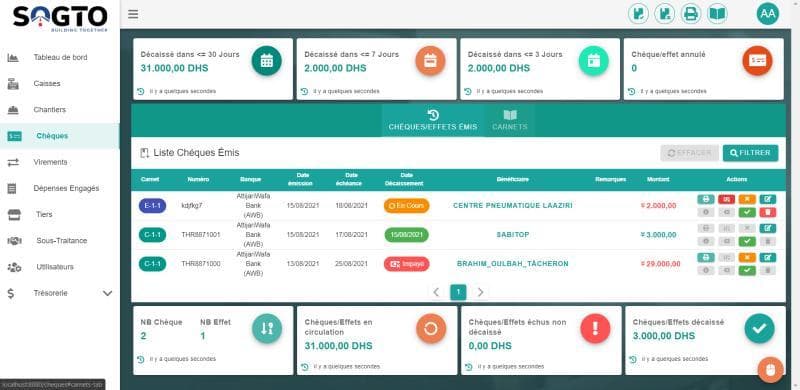The image size is (800, 390).
Task: Click the Effacer button
Action: (x=689, y=153)
